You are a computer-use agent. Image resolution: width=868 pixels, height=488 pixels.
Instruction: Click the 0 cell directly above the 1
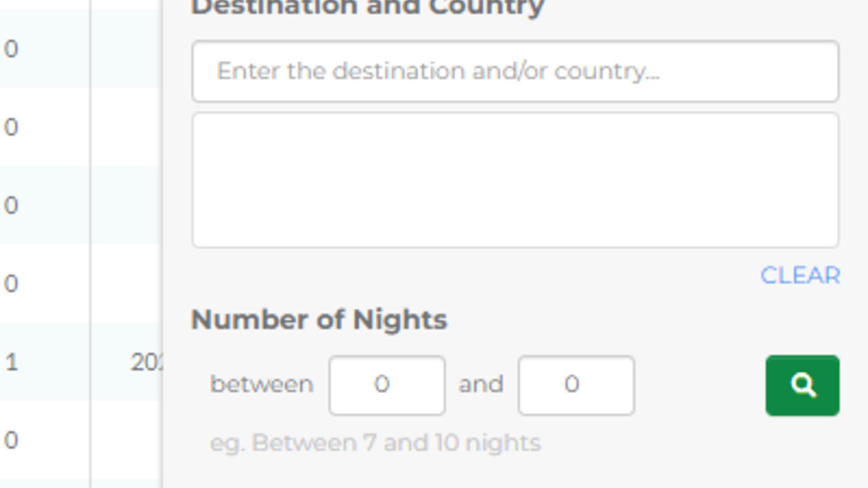pyautogui.click(x=11, y=284)
